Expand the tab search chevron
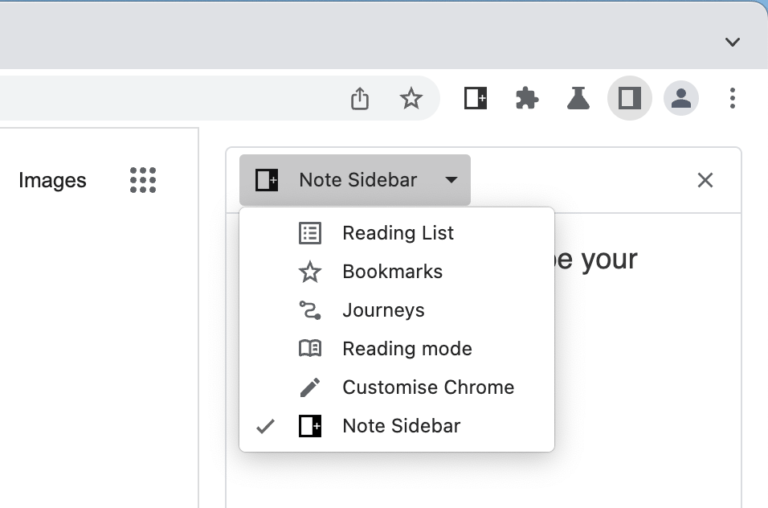The width and height of the screenshot is (768, 508). click(732, 42)
